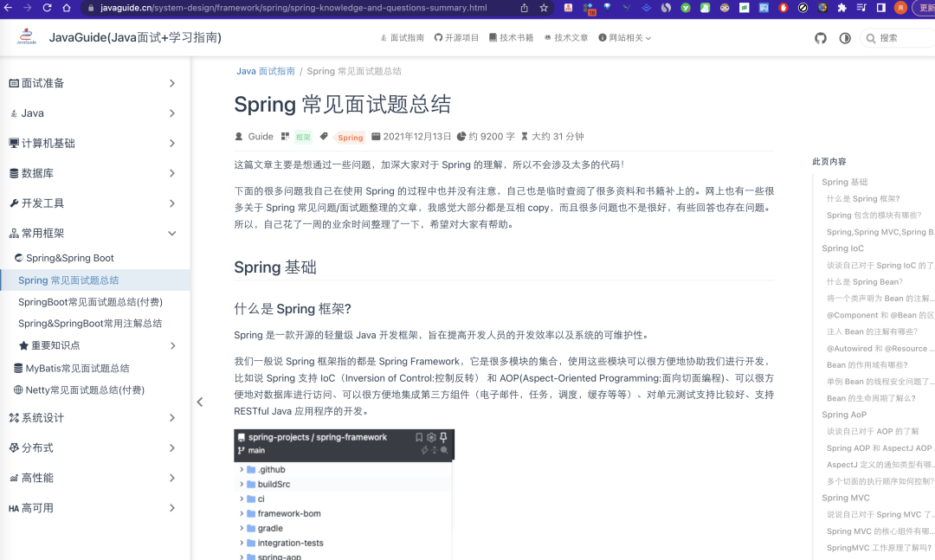The image size is (935, 560).
Task: Click the JavaGuide logo
Action: click(26, 37)
